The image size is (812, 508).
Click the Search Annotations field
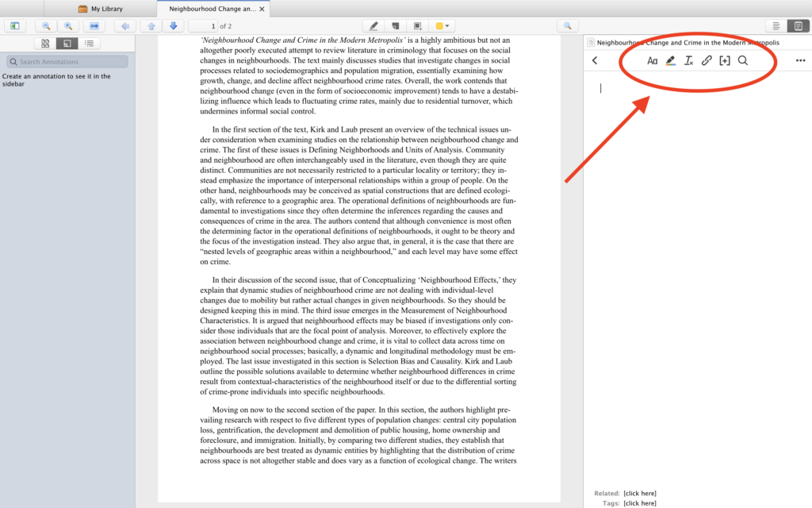coord(67,62)
